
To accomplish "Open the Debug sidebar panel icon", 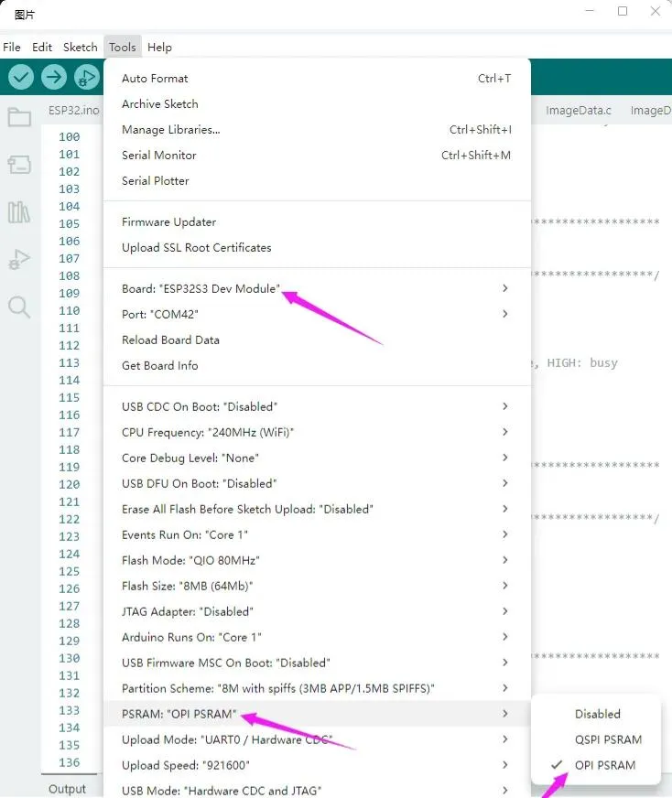I will [x=19, y=260].
